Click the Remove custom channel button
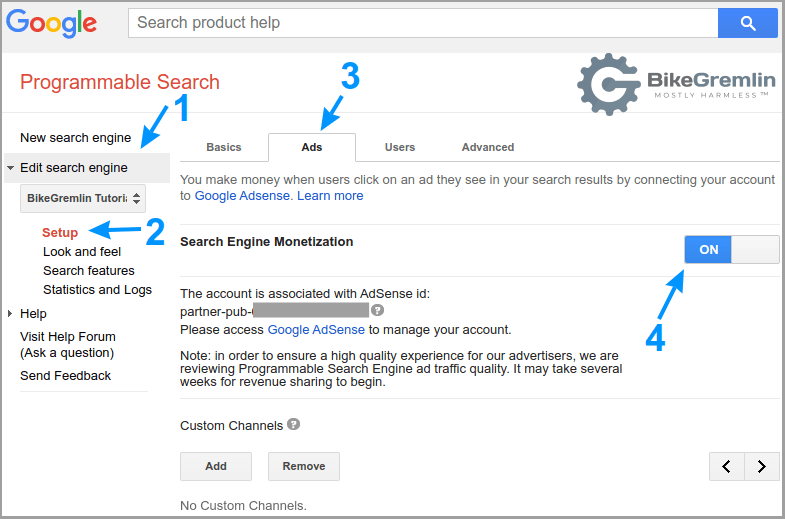The image size is (785, 519). [304, 466]
